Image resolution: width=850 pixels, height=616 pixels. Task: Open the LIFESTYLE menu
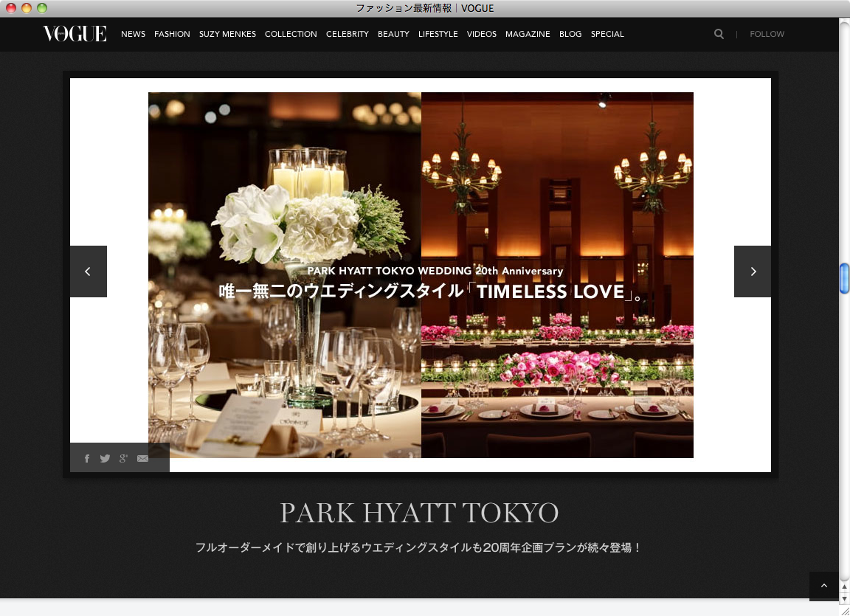click(x=438, y=34)
